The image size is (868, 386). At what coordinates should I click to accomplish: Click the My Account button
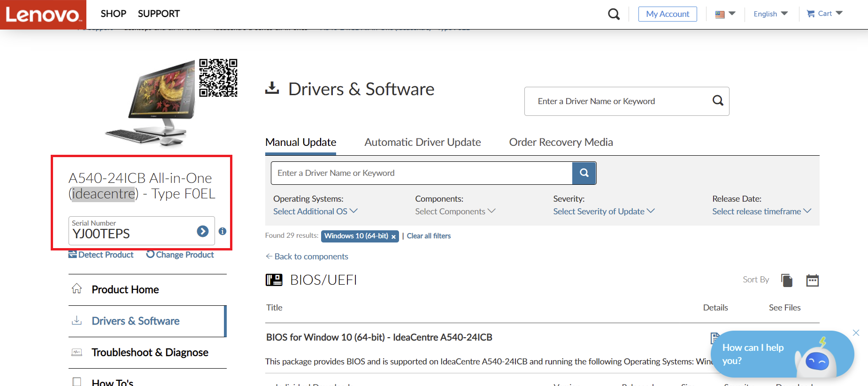pos(668,14)
